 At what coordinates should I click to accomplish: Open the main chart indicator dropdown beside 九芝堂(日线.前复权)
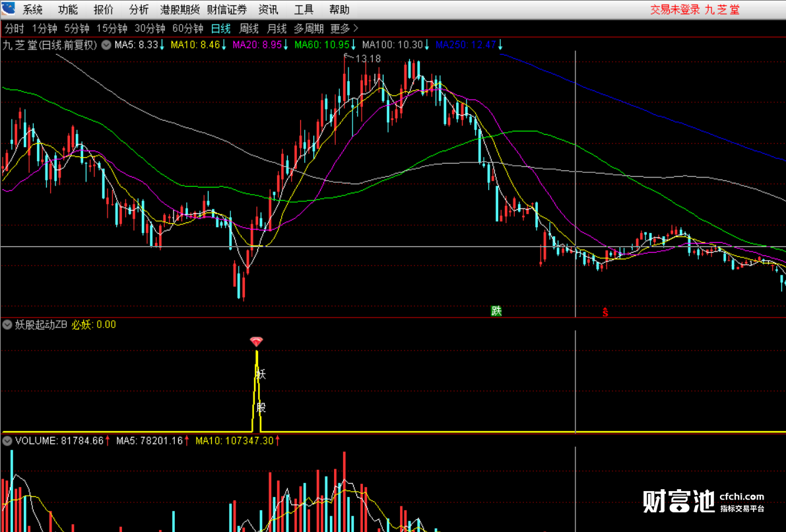tap(106, 45)
